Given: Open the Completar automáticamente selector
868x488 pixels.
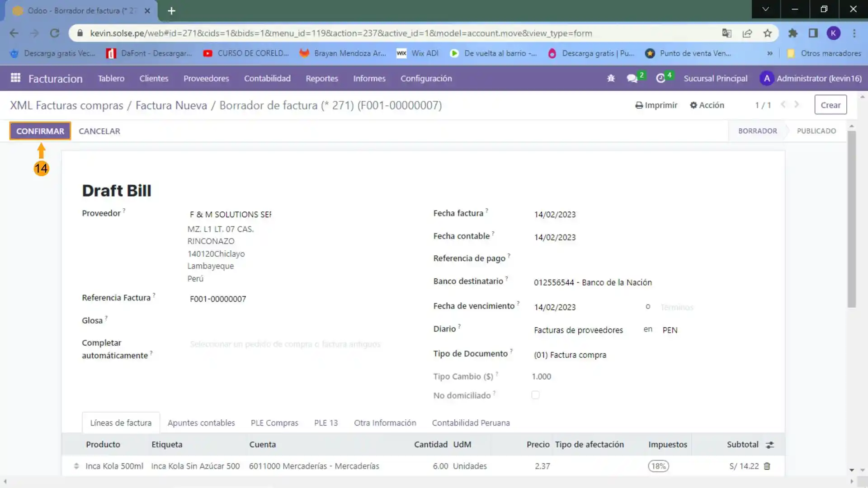Looking at the screenshot, I should (x=285, y=344).
